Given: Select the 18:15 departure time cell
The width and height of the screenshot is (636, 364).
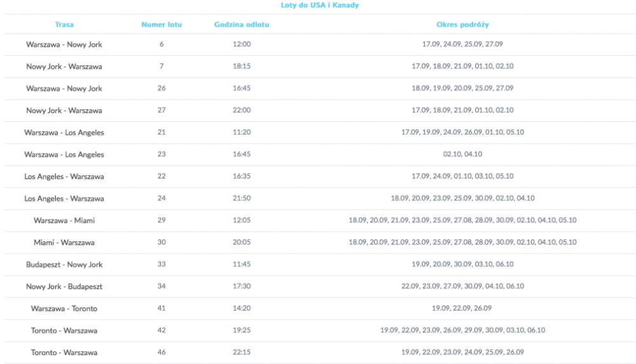Looking at the screenshot, I should pos(242,66).
